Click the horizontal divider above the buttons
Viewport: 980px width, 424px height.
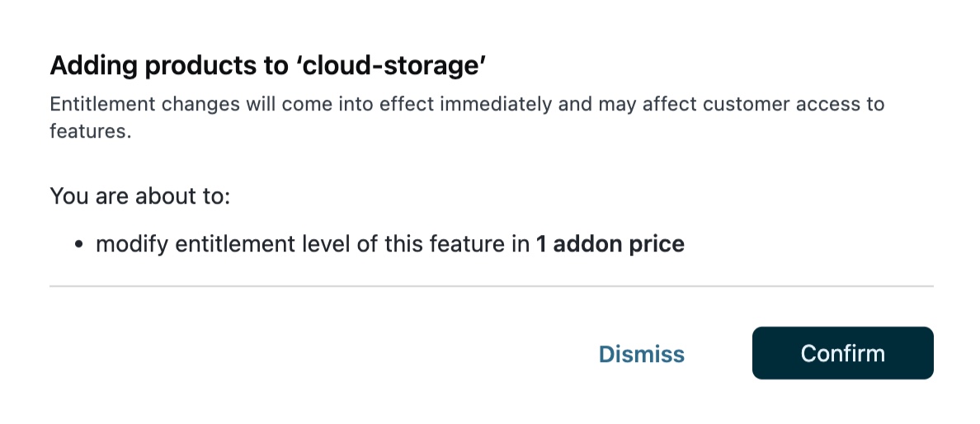pos(491,286)
